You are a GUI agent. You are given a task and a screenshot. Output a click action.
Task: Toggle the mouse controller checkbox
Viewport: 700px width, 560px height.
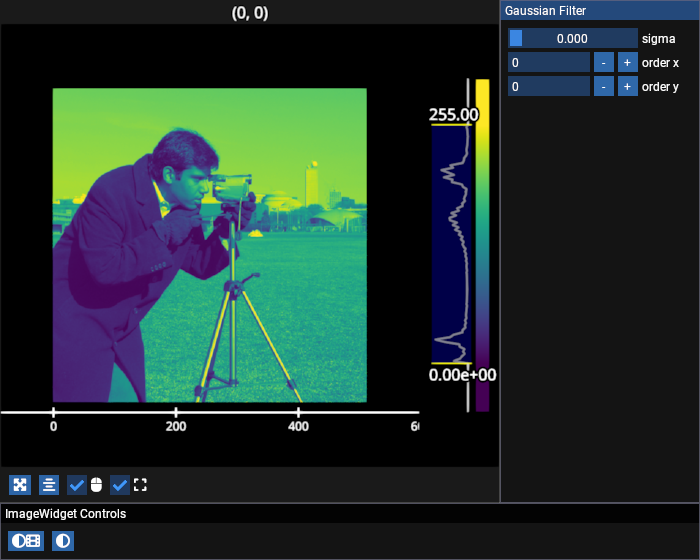77,485
